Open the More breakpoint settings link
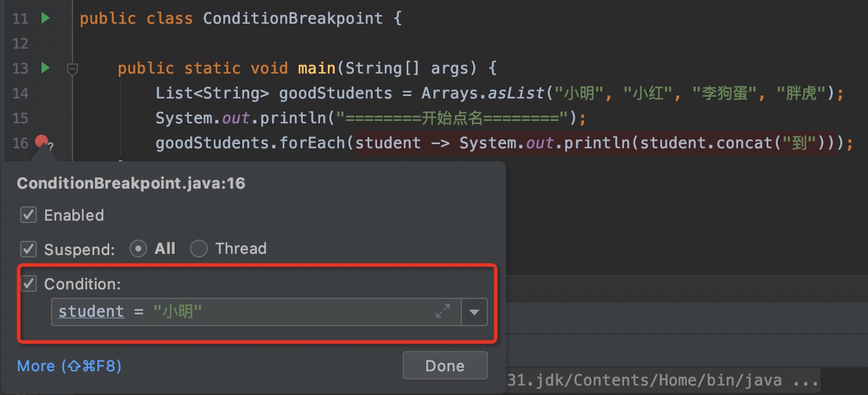 point(69,366)
